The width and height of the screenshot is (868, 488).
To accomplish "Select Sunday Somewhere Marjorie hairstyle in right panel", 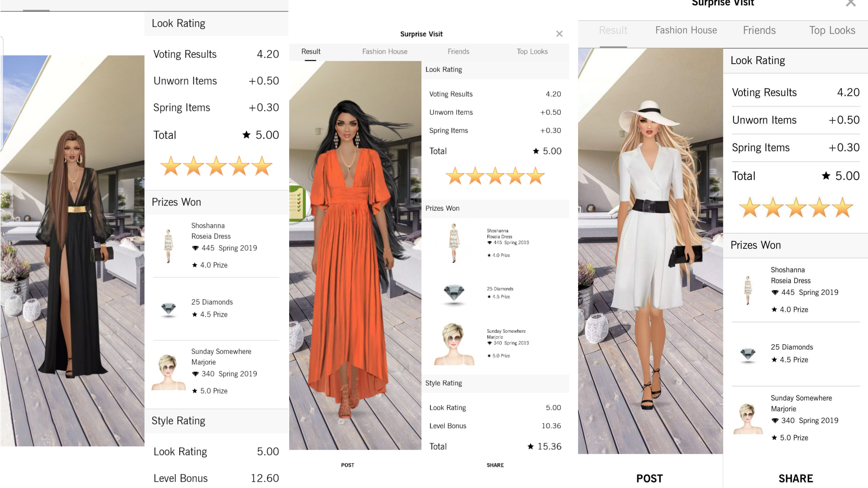I will tap(748, 418).
